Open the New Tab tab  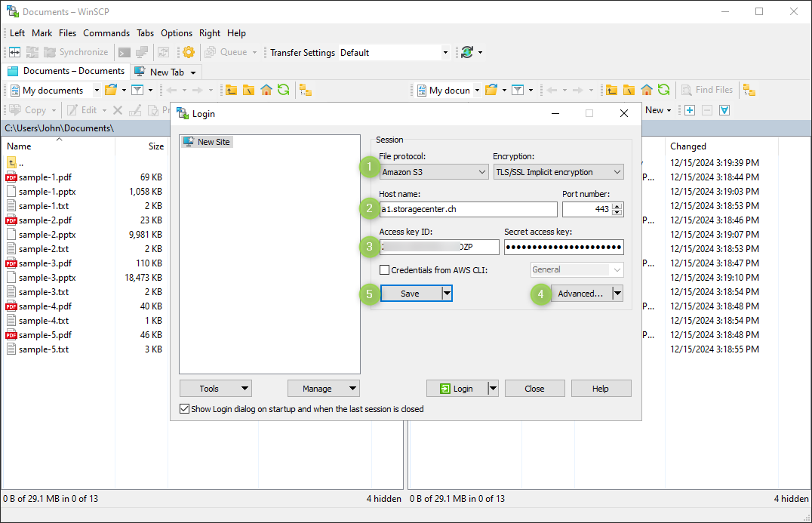(165, 72)
